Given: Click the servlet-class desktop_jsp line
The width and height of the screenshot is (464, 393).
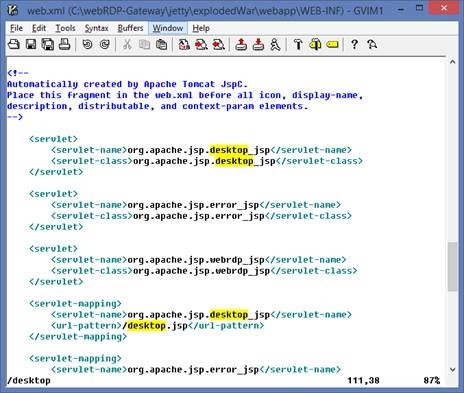Looking at the screenshot, I should pos(207,161).
